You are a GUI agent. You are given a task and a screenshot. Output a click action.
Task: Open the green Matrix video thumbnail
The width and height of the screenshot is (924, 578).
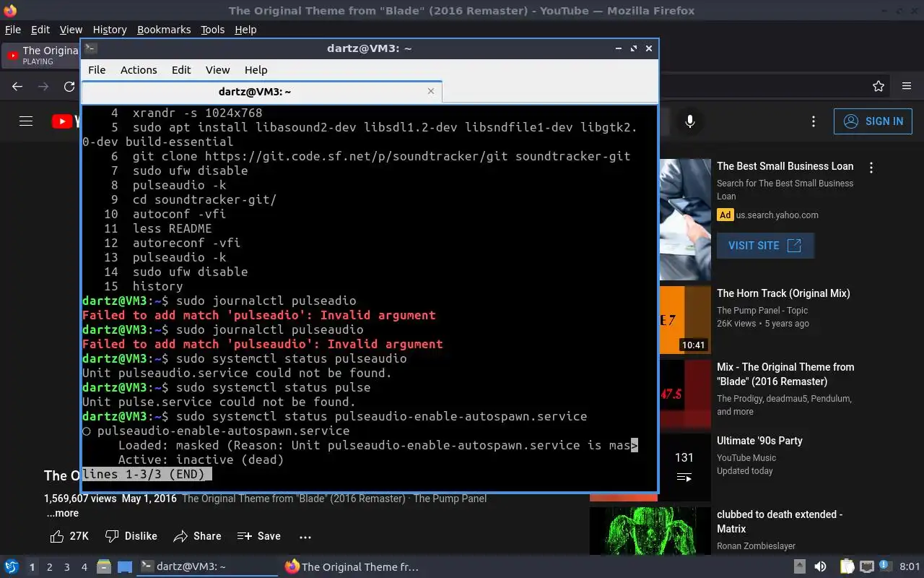point(650,532)
